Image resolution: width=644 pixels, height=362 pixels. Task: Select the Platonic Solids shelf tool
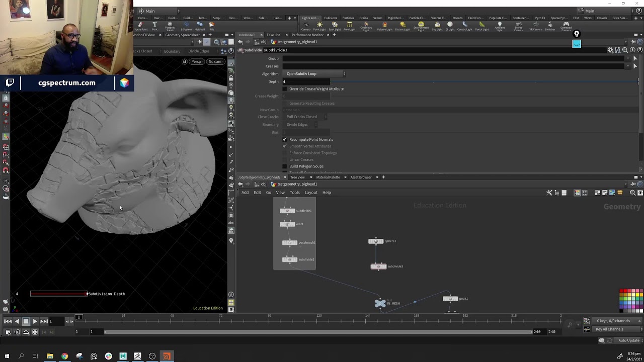click(170, 25)
